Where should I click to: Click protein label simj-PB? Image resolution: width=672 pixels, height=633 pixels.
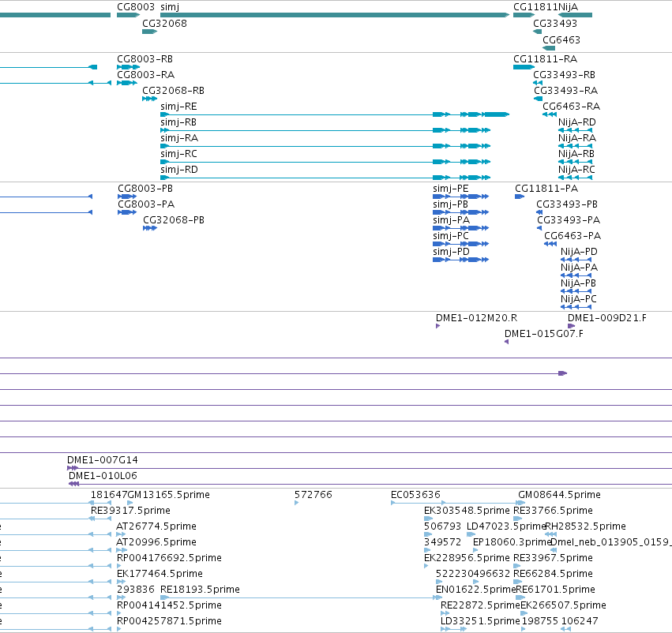[x=450, y=204]
